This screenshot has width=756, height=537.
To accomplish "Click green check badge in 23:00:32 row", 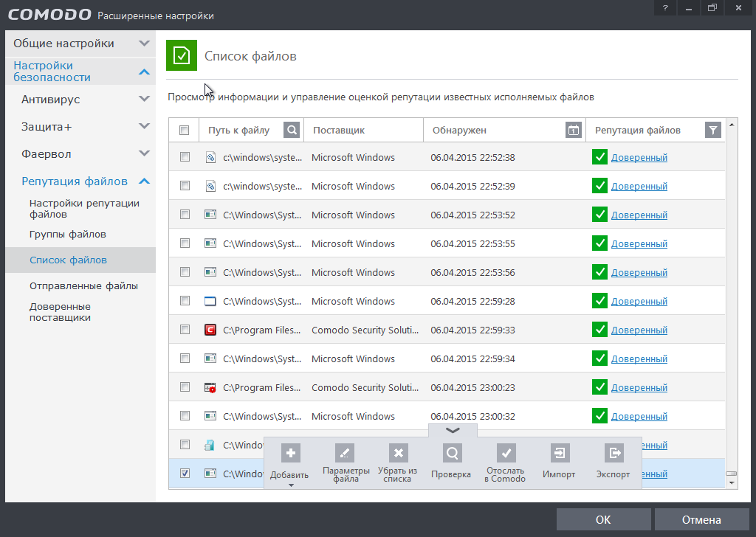I will click(599, 415).
